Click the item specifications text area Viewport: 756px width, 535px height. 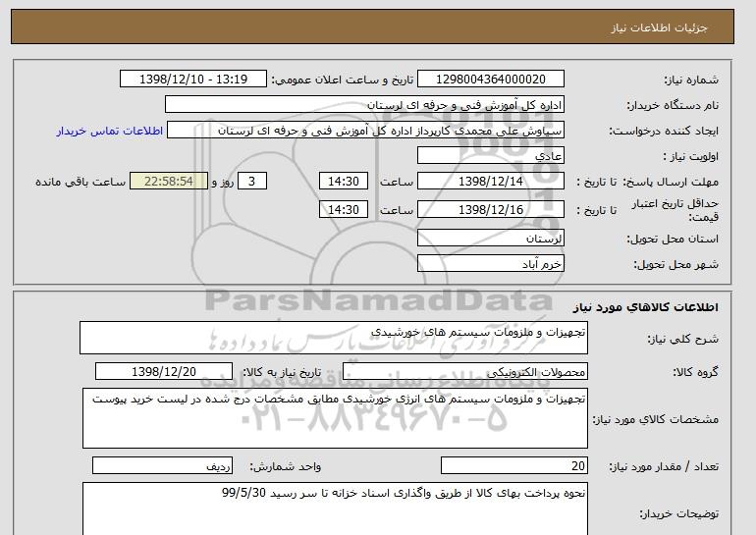tap(335, 418)
